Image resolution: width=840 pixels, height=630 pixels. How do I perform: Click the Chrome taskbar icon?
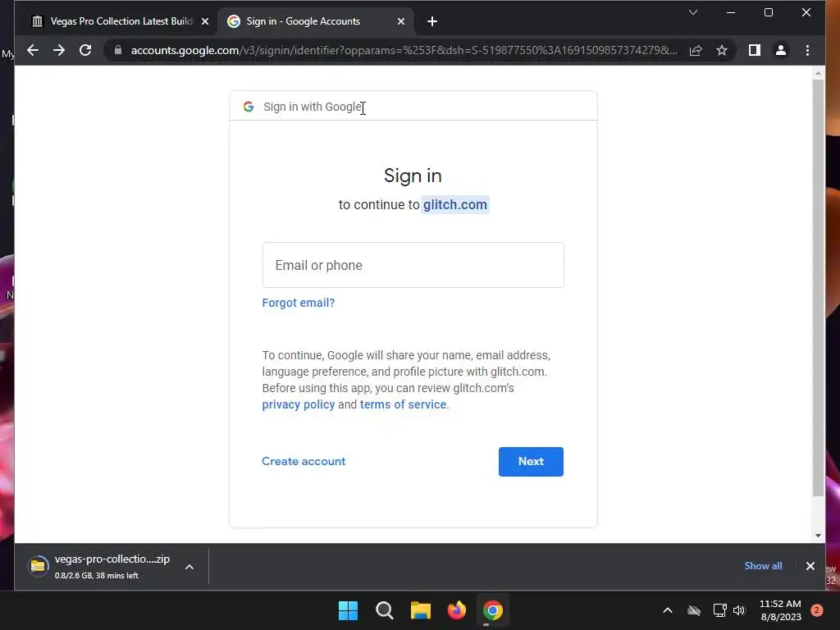coord(493,610)
